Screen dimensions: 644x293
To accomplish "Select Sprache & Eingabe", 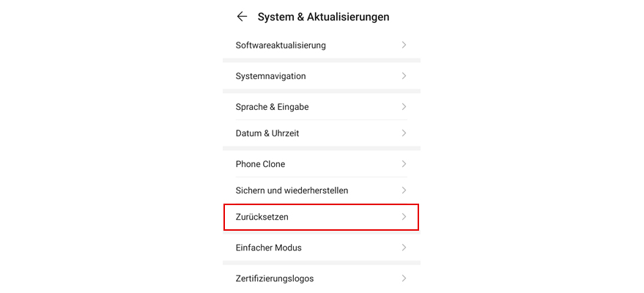I will [x=273, y=107].
